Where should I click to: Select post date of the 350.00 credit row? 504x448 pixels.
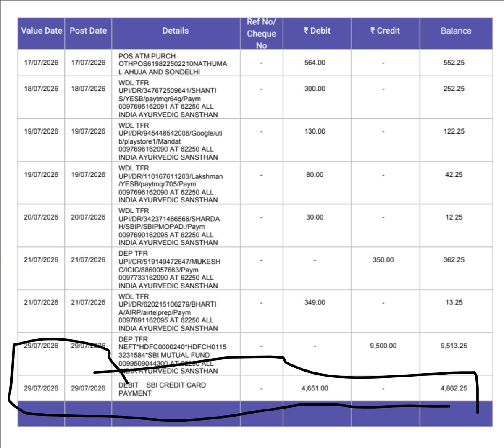[x=88, y=260]
